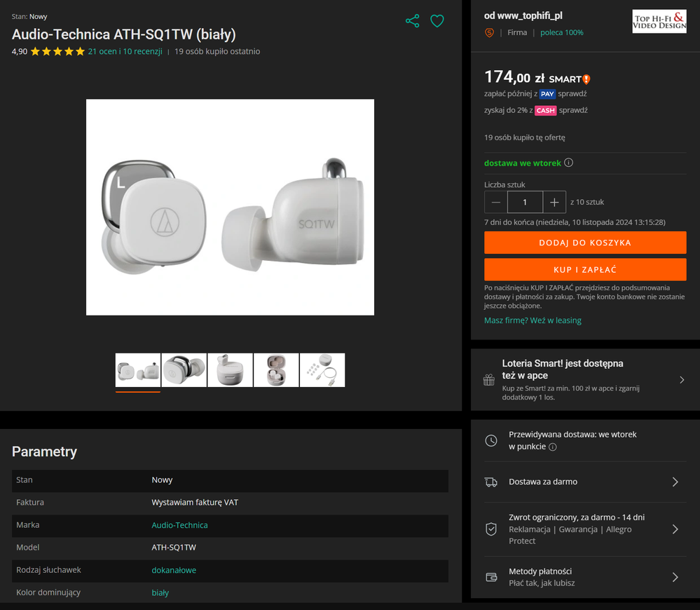Click the Allegro CASH badge
The height and width of the screenshot is (610, 700).
pos(545,110)
